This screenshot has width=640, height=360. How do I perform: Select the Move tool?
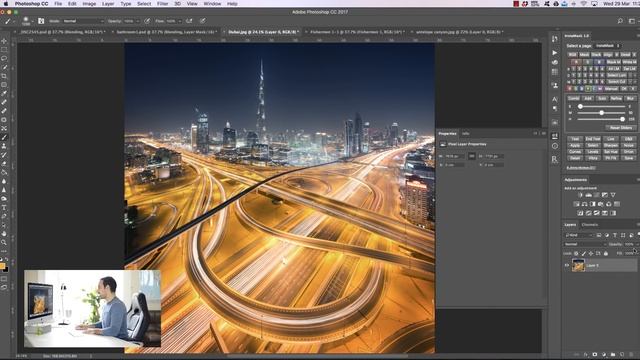4,41
